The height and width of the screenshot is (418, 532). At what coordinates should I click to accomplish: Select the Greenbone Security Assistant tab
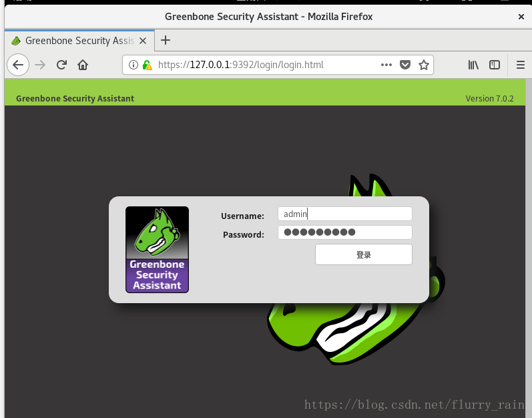[79, 41]
